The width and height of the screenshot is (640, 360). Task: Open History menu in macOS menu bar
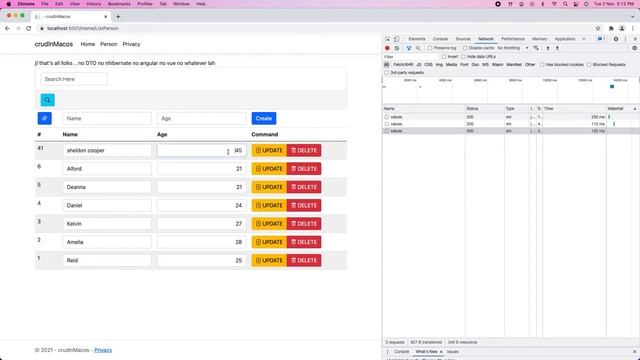(93, 4)
